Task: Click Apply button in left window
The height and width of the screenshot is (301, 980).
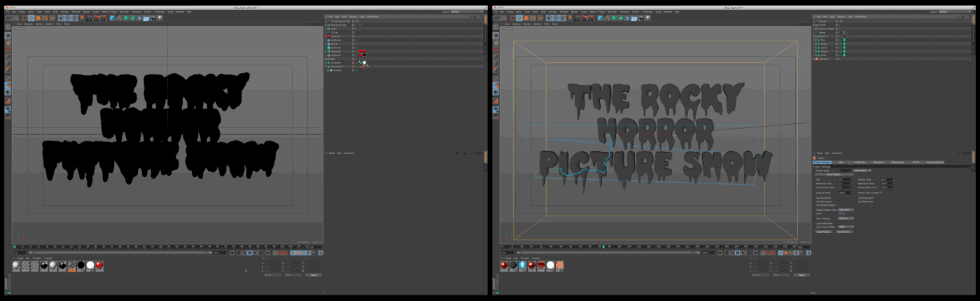Action: click(x=314, y=275)
